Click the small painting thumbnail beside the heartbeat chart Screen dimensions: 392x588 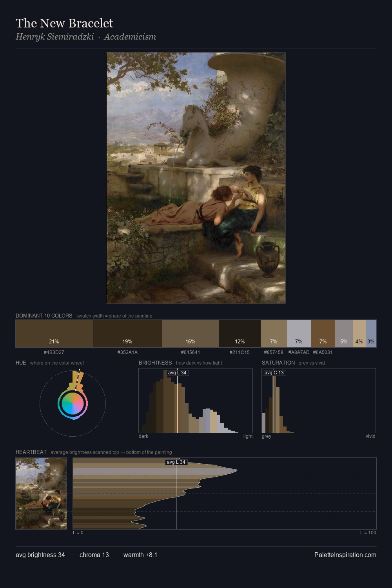click(x=41, y=494)
